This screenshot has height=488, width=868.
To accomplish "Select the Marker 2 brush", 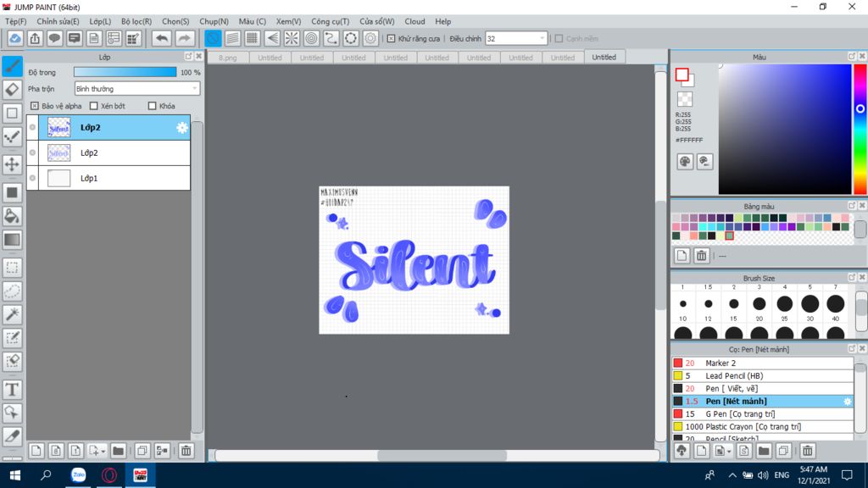I will [762, 363].
